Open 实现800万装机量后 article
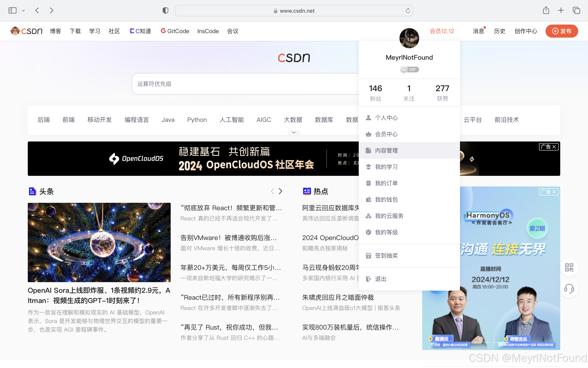The image size is (588, 368). tap(350, 327)
